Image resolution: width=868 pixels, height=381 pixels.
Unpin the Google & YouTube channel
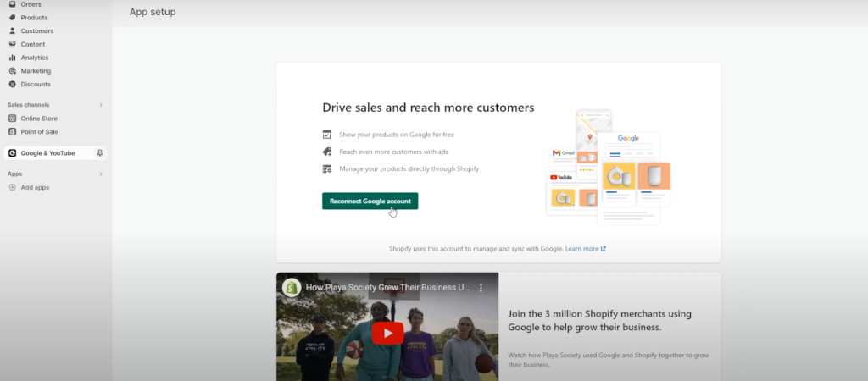tap(99, 153)
